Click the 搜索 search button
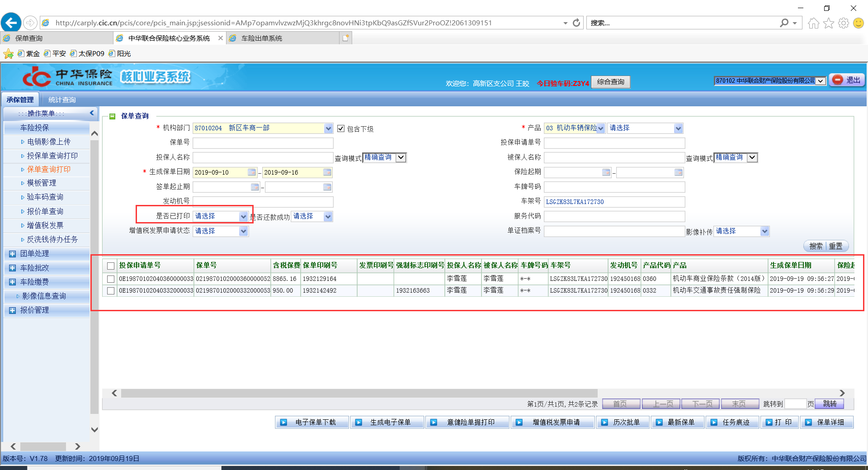This screenshot has height=470, width=868. coord(816,246)
